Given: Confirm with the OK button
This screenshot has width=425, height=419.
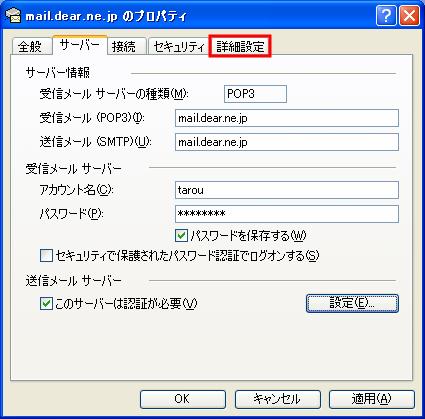Looking at the screenshot, I should pos(183,399).
